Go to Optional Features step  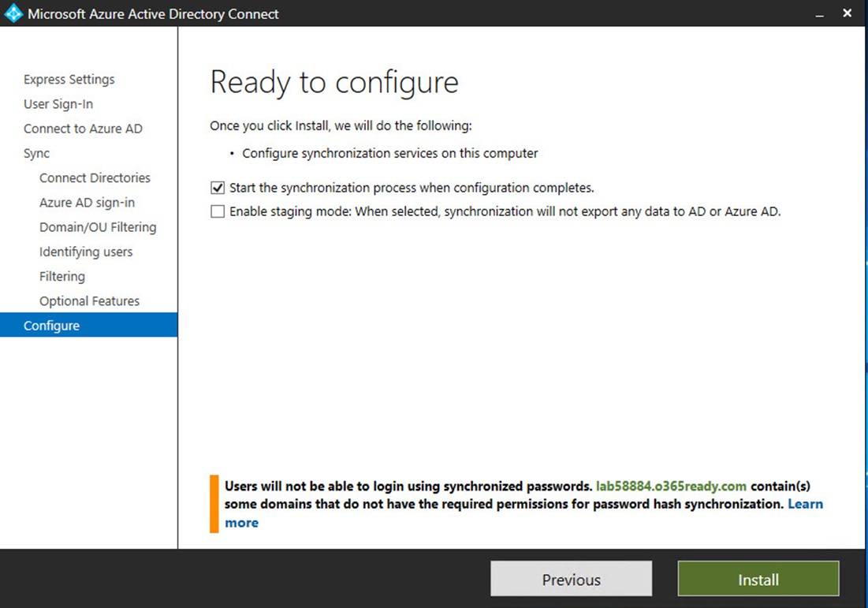[89, 301]
